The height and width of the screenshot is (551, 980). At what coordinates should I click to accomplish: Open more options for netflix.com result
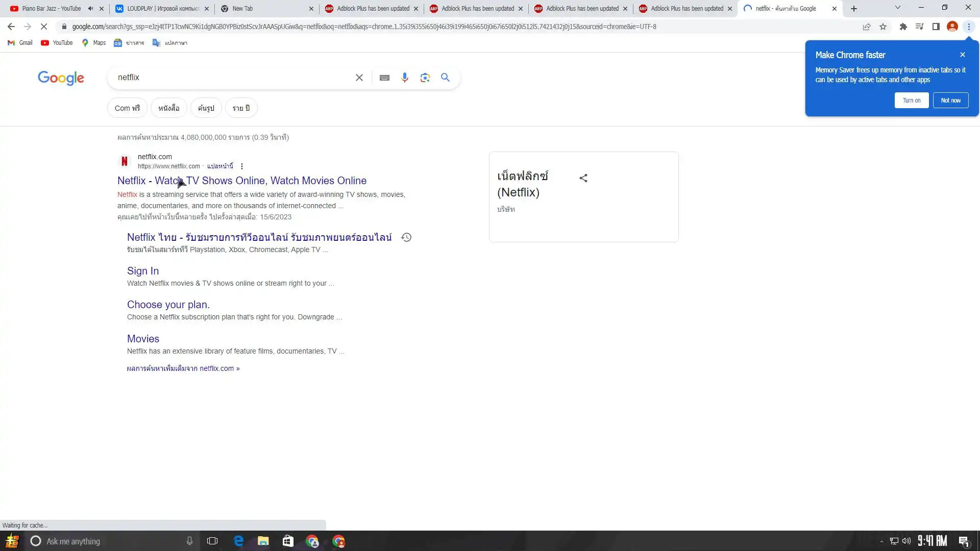coord(242,166)
